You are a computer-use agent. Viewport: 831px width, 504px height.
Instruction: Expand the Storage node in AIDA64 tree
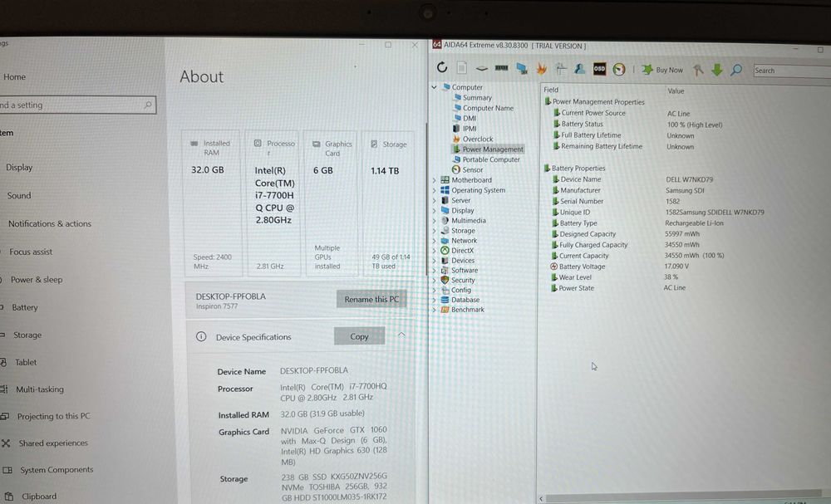(434, 230)
